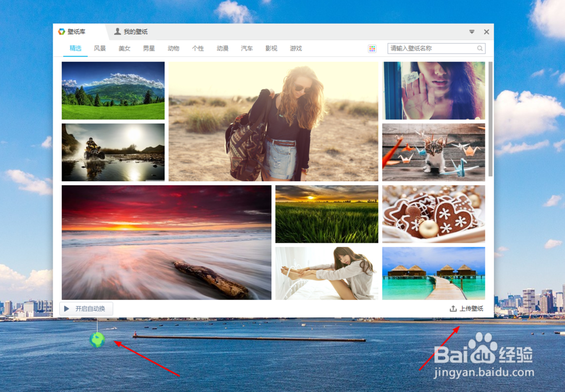This screenshot has width=565, height=392.
Task: Close the wallpaper library window
Action: click(x=486, y=32)
